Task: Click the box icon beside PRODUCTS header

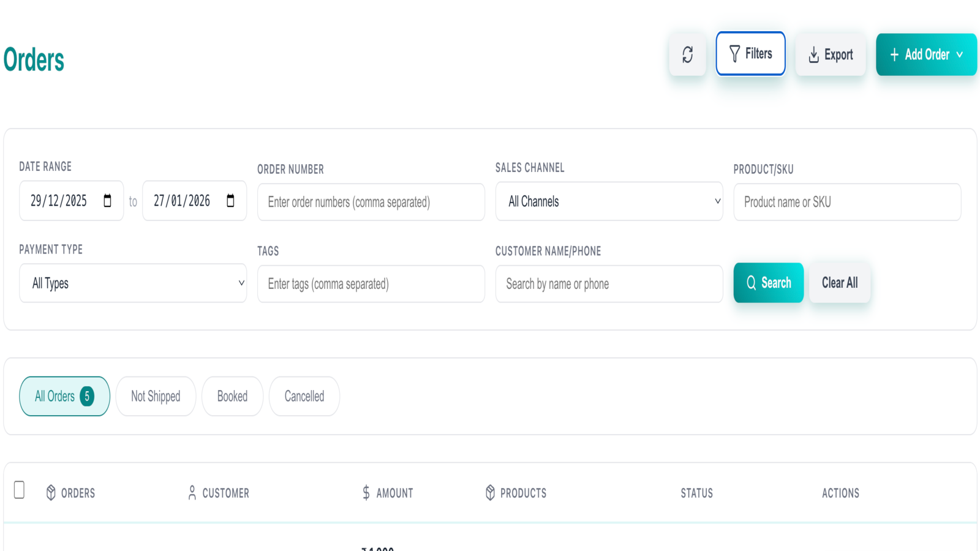Action: point(490,493)
